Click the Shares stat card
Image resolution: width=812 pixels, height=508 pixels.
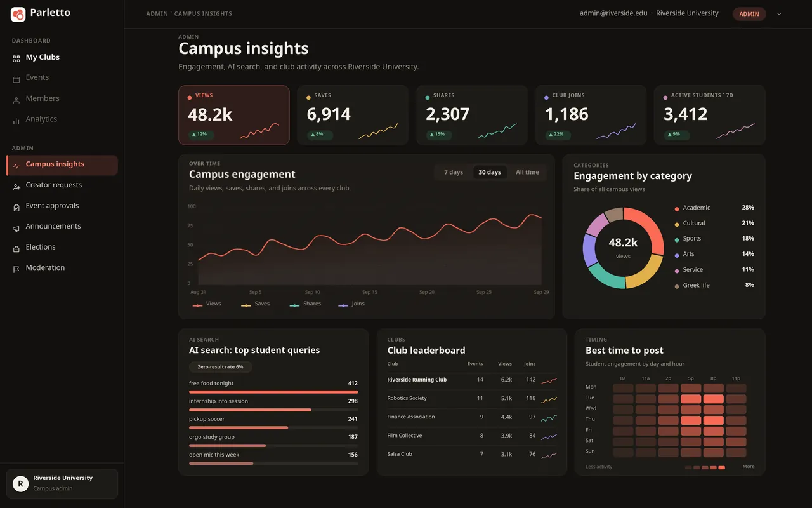click(472, 116)
